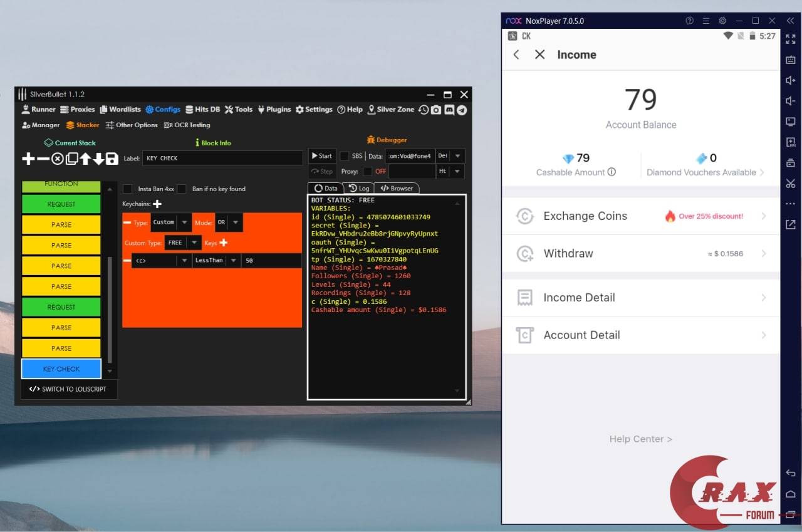Open the Discord link icon in SilverBullet
802x532 pixels.
coord(449,110)
